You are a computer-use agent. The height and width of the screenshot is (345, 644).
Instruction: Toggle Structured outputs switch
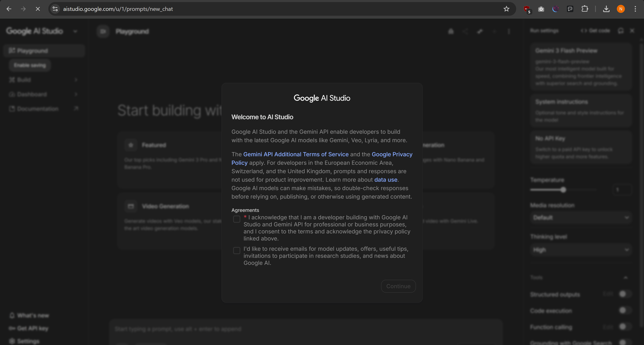pos(625,294)
